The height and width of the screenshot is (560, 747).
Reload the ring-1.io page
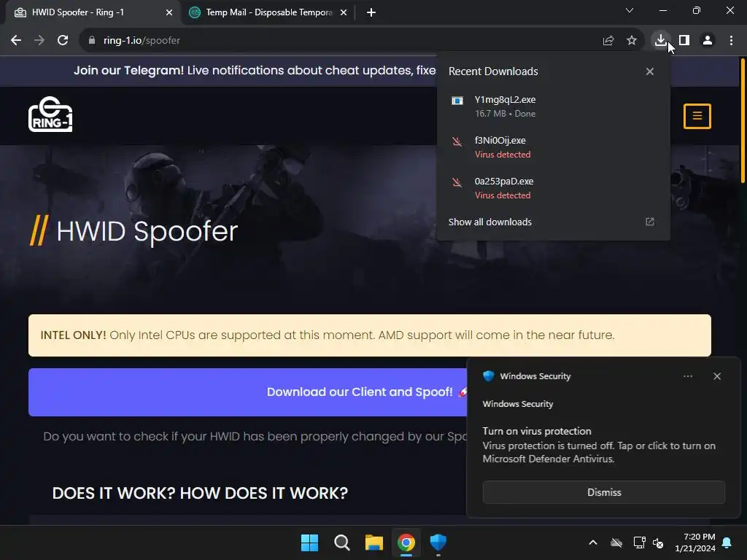(x=63, y=41)
